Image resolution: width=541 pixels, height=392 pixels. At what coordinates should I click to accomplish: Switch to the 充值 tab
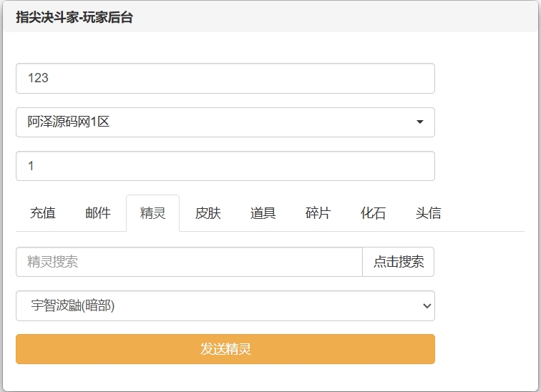[x=43, y=213]
